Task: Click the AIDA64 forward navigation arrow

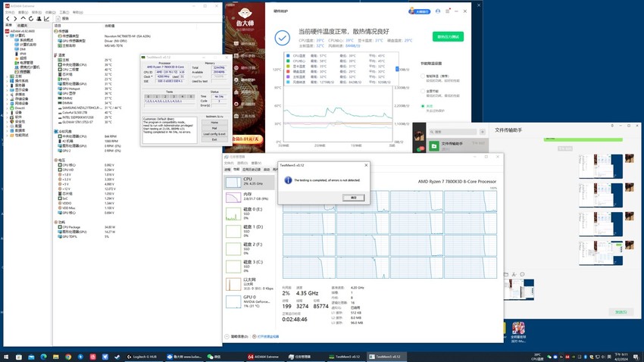Action: [x=15, y=18]
